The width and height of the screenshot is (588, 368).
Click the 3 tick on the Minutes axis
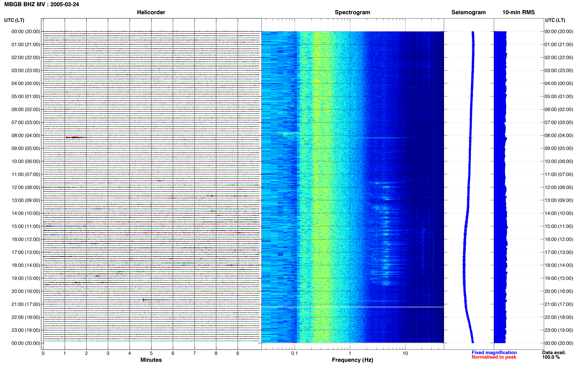108,353
